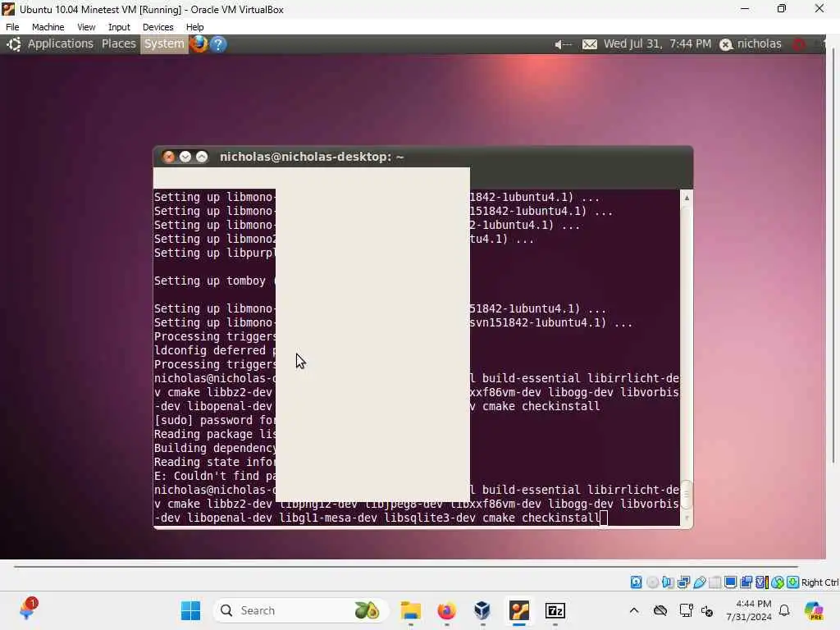Viewport: 840px width, 630px height.
Task: Click VirtualBox shared folders indicator
Action: coord(714,582)
